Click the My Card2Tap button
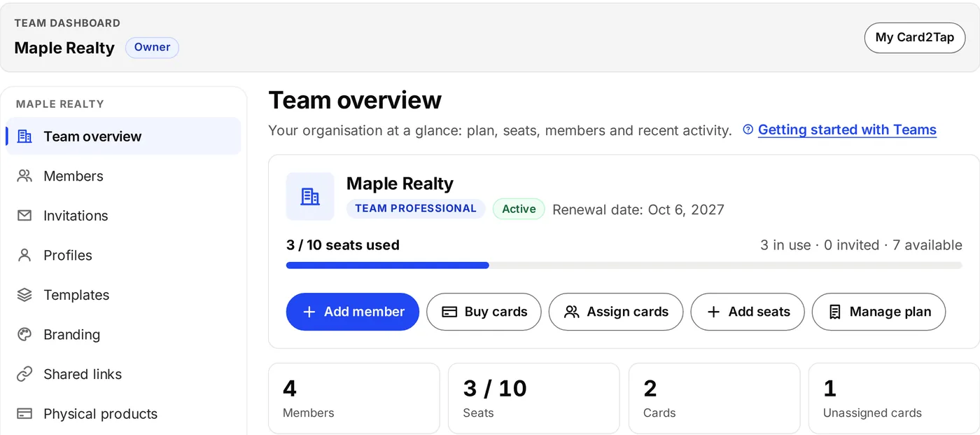The width and height of the screenshot is (980, 435). coord(915,37)
